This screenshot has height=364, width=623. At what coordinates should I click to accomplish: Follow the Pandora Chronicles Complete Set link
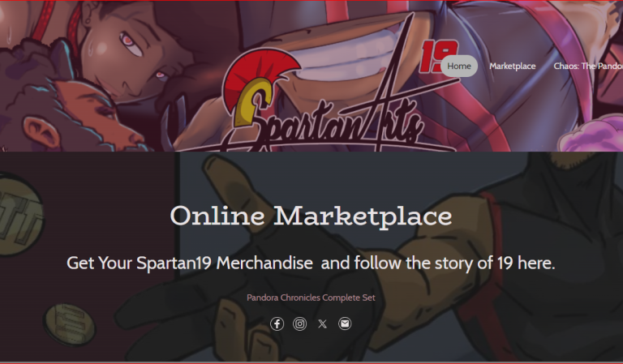click(x=311, y=298)
